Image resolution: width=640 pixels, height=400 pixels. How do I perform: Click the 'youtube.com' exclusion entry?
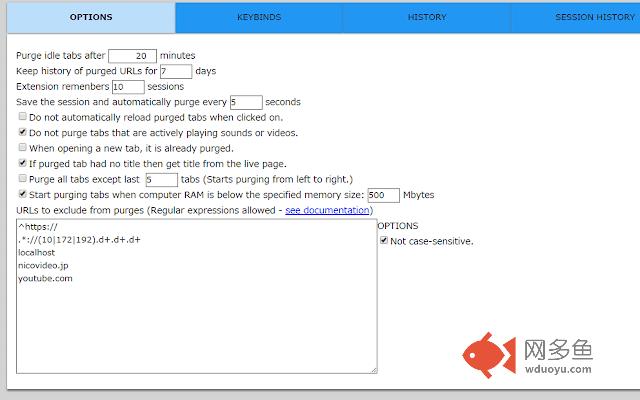(45, 278)
